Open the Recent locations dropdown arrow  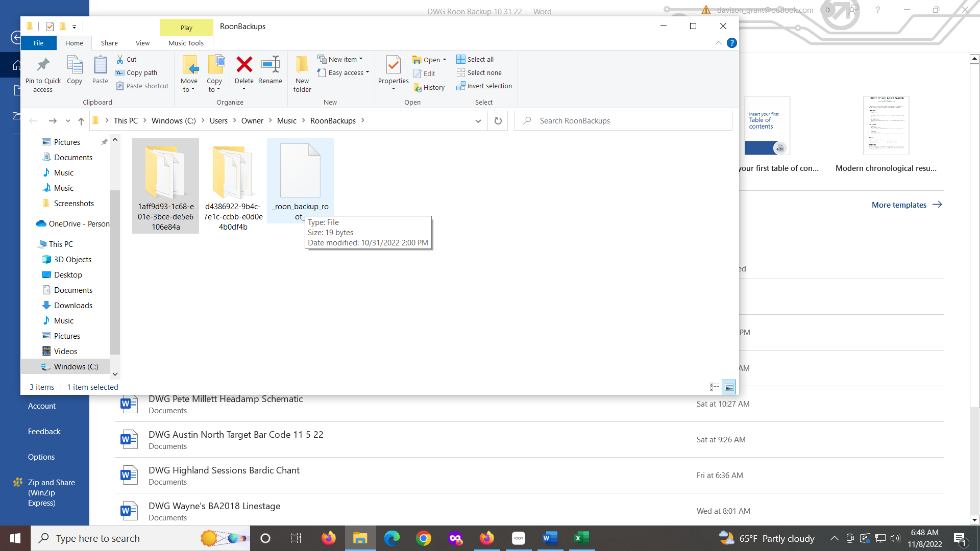(x=68, y=121)
